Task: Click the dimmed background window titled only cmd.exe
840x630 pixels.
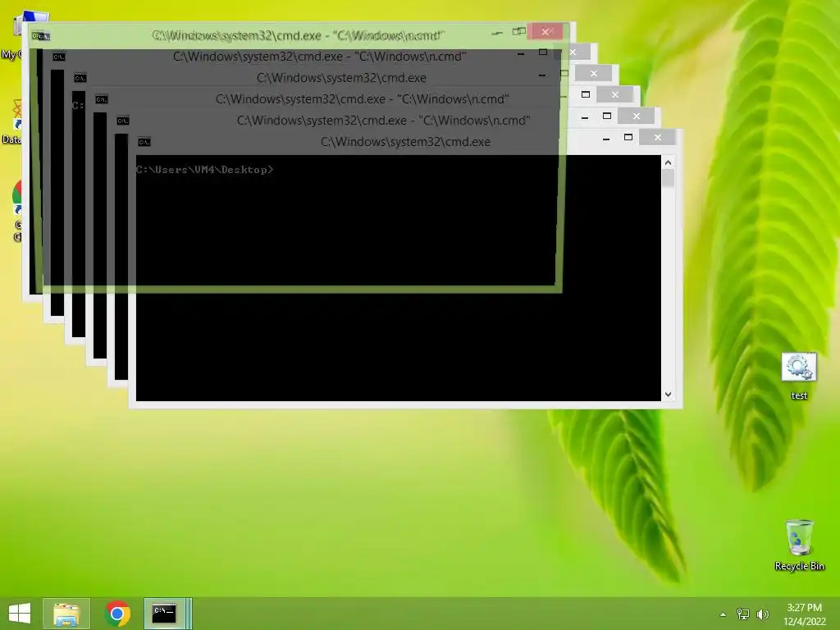Action: pos(341,78)
